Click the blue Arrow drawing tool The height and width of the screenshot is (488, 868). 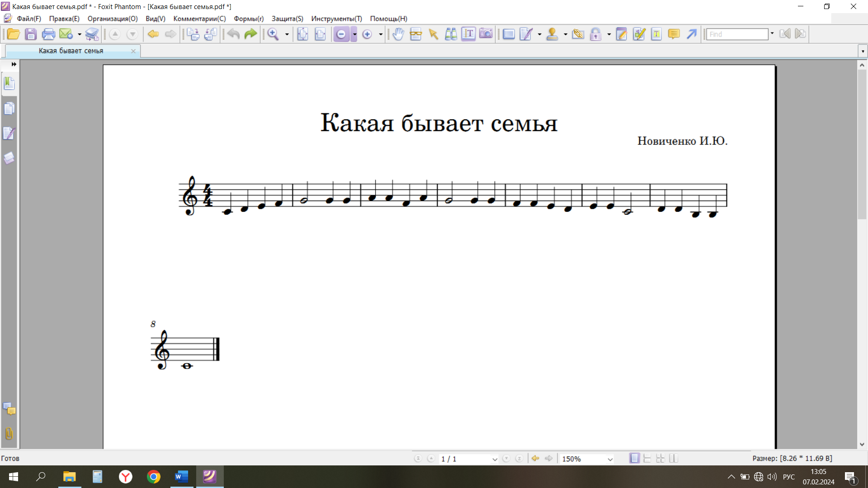coord(691,34)
